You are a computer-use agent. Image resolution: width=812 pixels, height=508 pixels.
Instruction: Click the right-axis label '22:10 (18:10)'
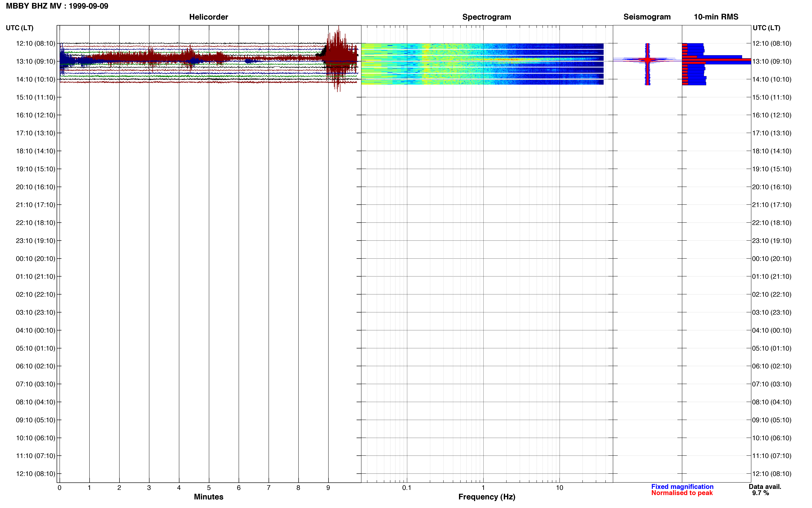click(772, 223)
